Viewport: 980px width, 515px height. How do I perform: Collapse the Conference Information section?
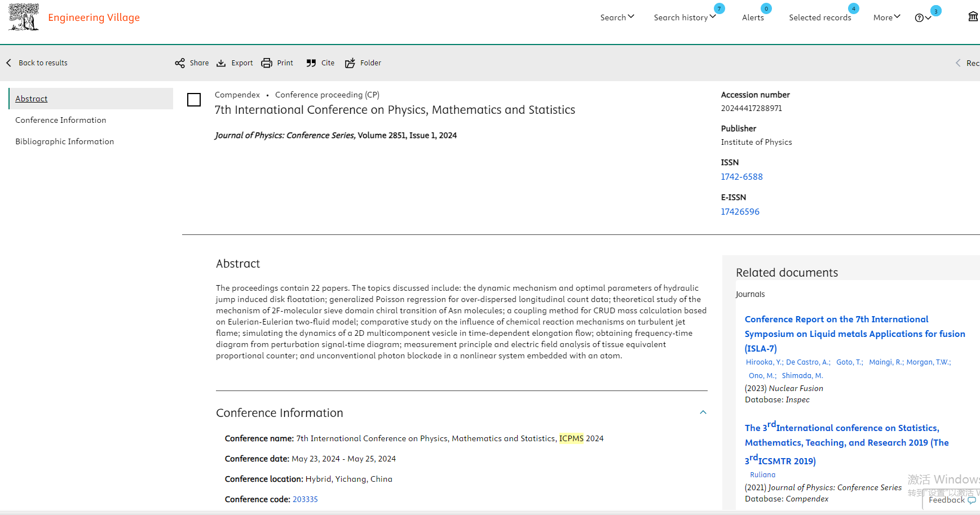coord(703,412)
